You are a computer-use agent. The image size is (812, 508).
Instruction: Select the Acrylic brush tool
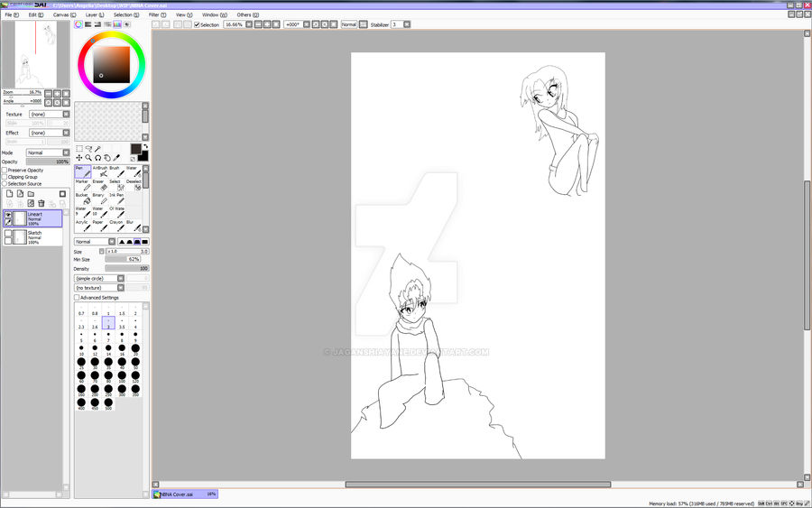(x=83, y=226)
